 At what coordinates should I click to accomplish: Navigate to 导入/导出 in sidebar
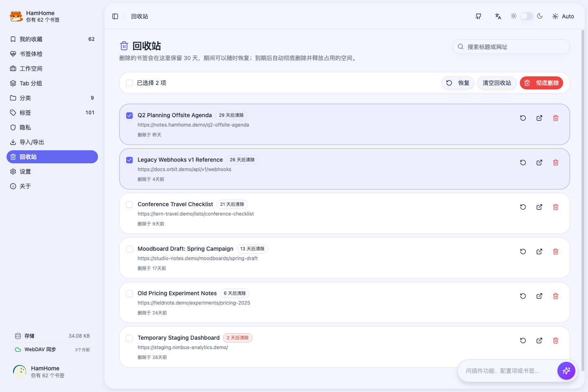point(52,142)
